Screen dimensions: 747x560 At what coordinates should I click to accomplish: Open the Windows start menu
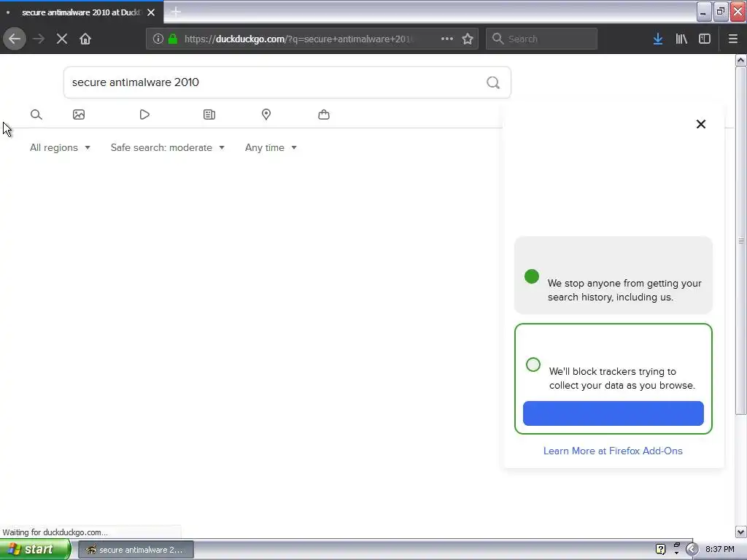click(35, 550)
